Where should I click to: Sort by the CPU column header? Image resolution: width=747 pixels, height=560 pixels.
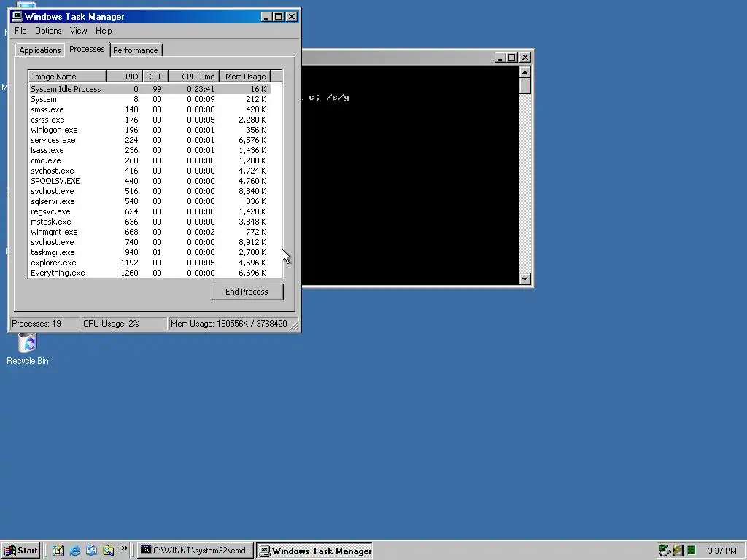[155, 77]
